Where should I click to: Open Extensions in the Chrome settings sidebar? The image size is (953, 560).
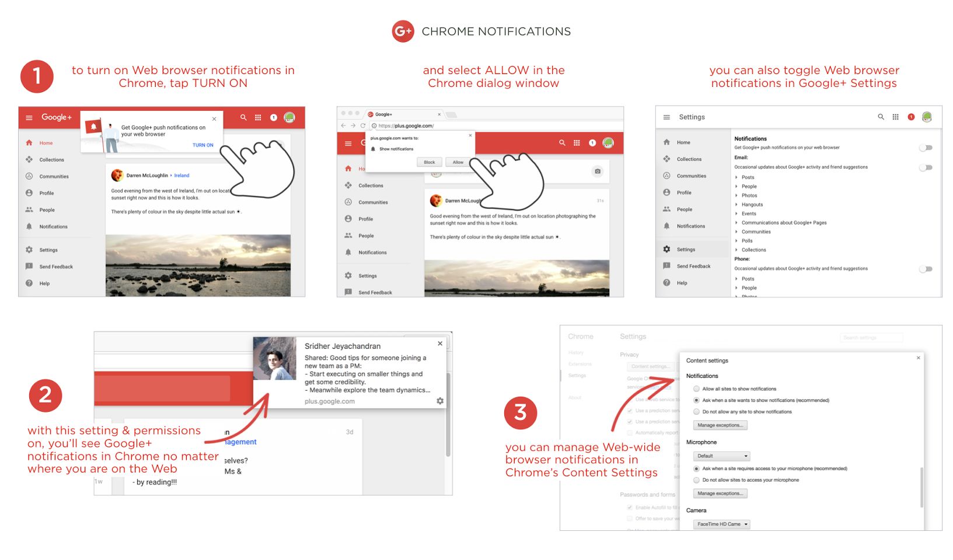[580, 364]
